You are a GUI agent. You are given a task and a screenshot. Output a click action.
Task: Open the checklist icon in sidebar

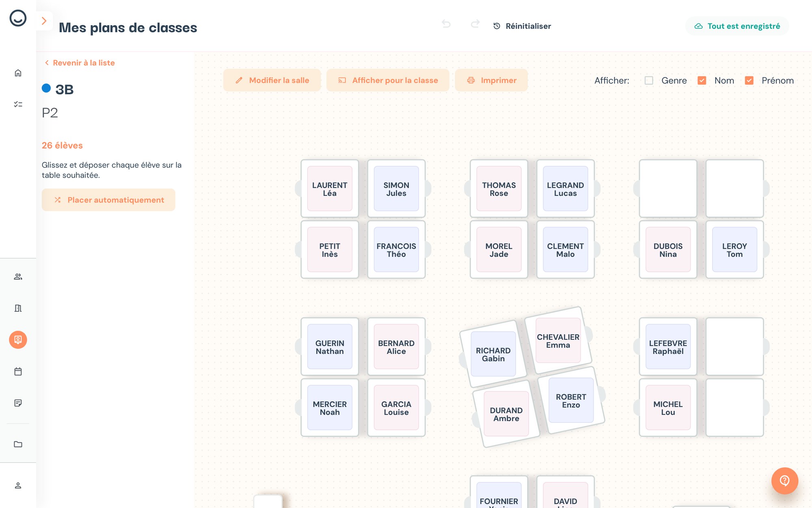[18, 104]
